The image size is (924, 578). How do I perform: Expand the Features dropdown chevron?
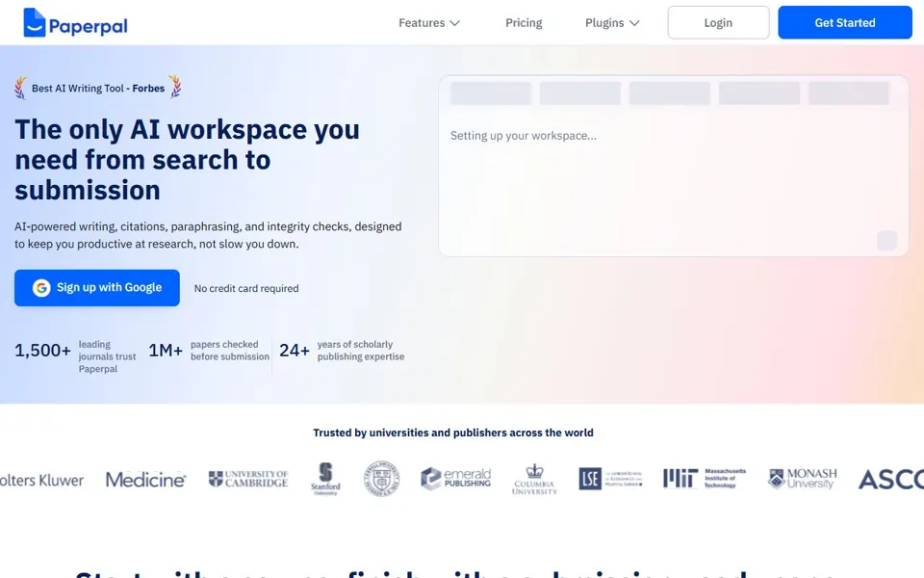pyautogui.click(x=455, y=23)
